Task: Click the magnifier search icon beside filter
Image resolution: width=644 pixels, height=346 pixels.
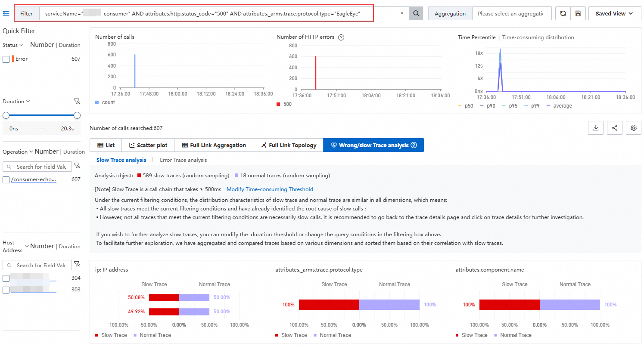Action: coord(416,13)
